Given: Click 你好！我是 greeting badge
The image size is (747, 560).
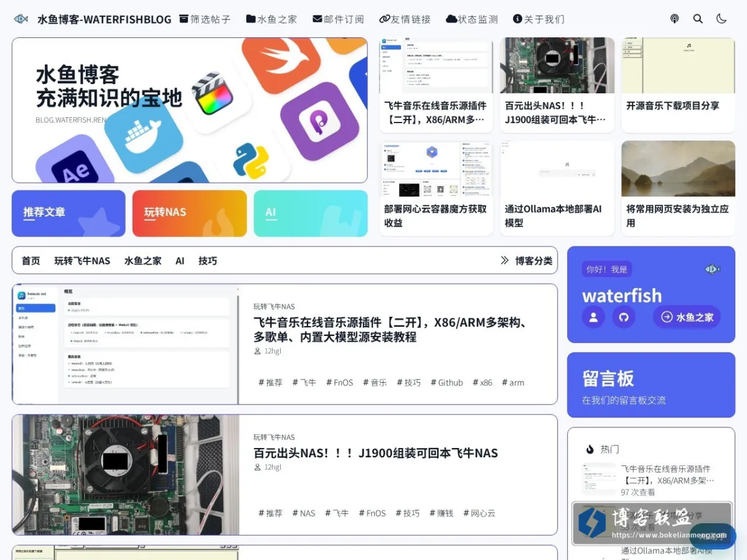Looking at the screenshot, I should pyautogui.click(x=607, y=269).
